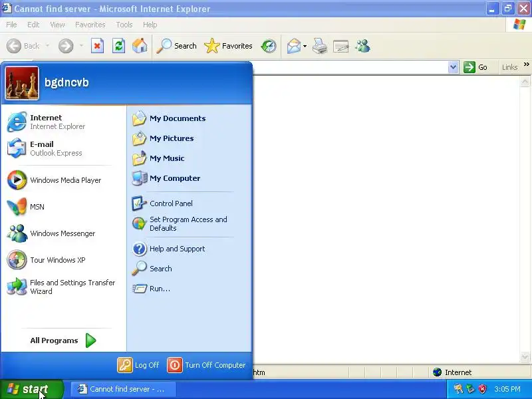Click the address bar input field
The image size is (532, 399).
click(350, 67)
